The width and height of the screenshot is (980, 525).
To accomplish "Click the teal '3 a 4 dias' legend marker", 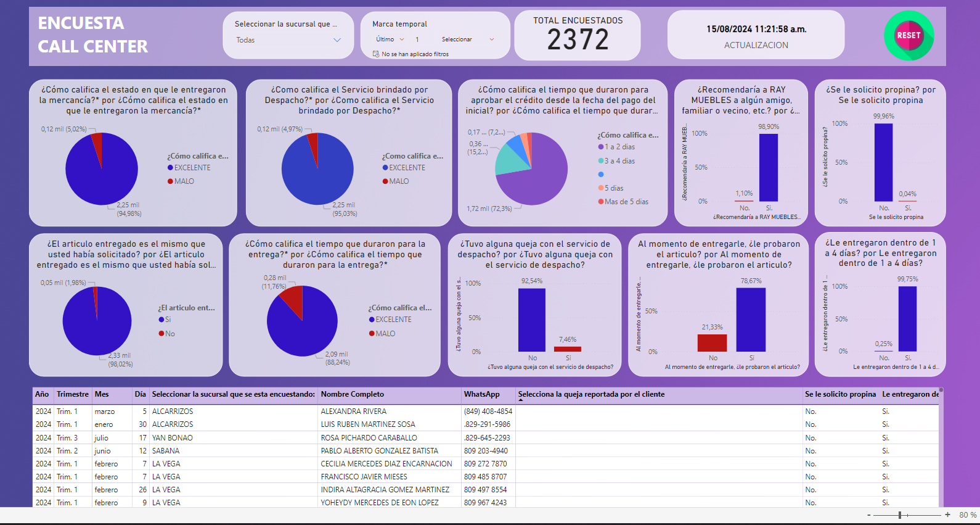I will (x=600, y=161).
